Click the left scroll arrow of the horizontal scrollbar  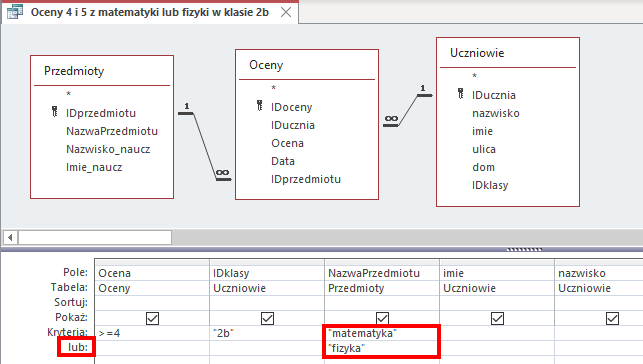click(10, 237)
